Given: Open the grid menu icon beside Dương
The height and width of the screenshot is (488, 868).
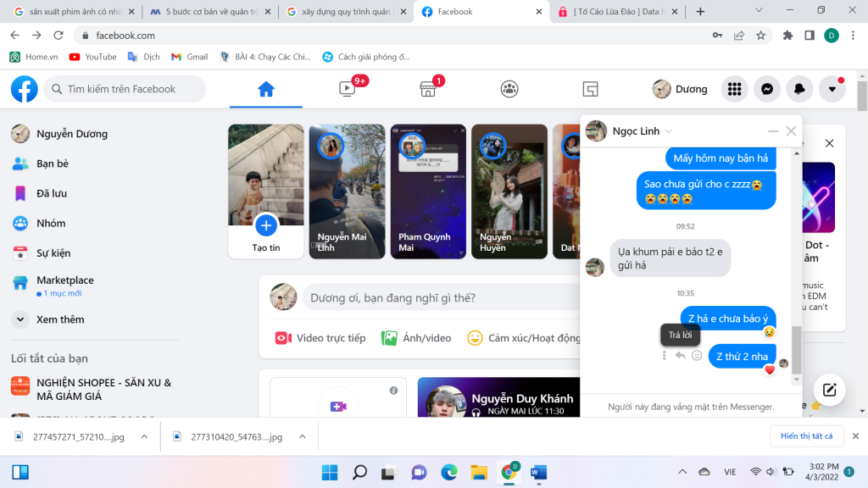Looking at the screenshot, I should pos(735,89).
